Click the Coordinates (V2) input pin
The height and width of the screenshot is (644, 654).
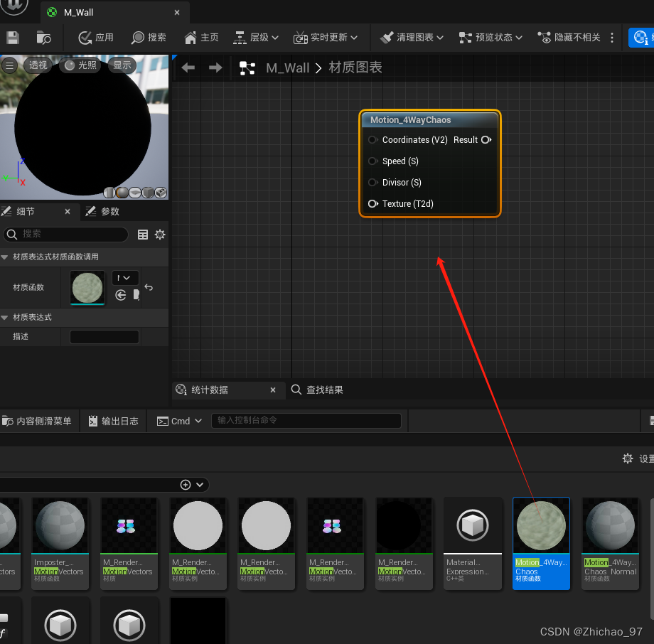pos(373,140)
